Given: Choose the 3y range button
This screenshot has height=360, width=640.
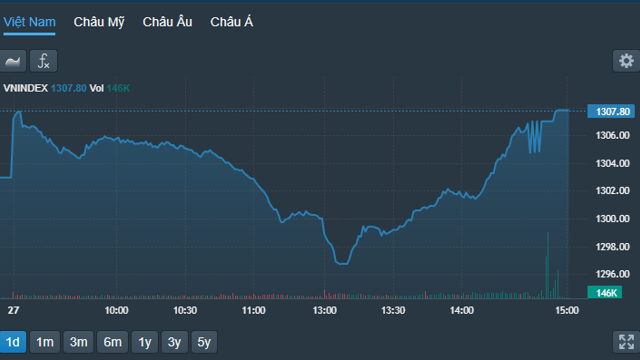Looking at the screenshot, I should (x=175, y=342).
